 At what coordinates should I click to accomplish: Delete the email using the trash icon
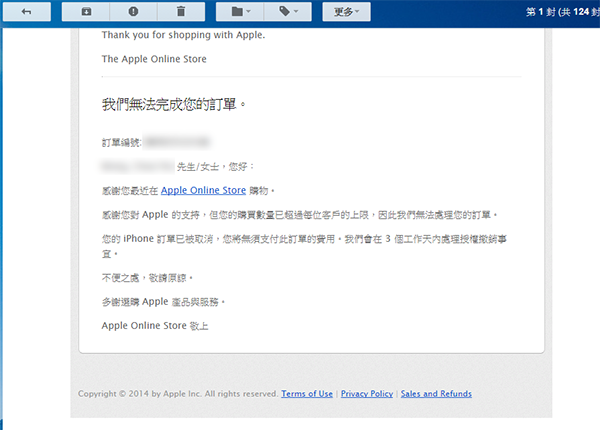click(180, 12)
